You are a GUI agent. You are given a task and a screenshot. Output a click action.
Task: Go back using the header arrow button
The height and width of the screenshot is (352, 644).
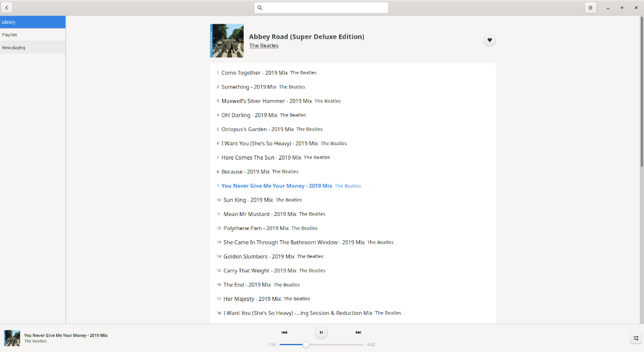click(6, 8)
